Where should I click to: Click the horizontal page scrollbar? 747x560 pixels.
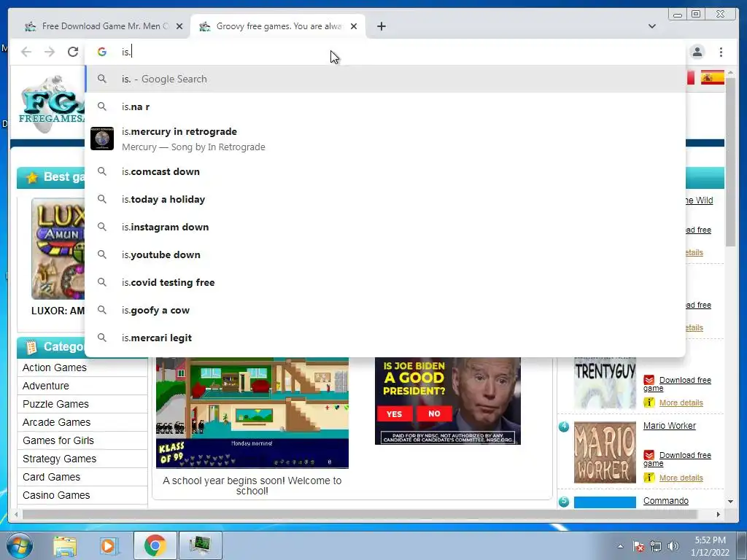click(360, 514)
